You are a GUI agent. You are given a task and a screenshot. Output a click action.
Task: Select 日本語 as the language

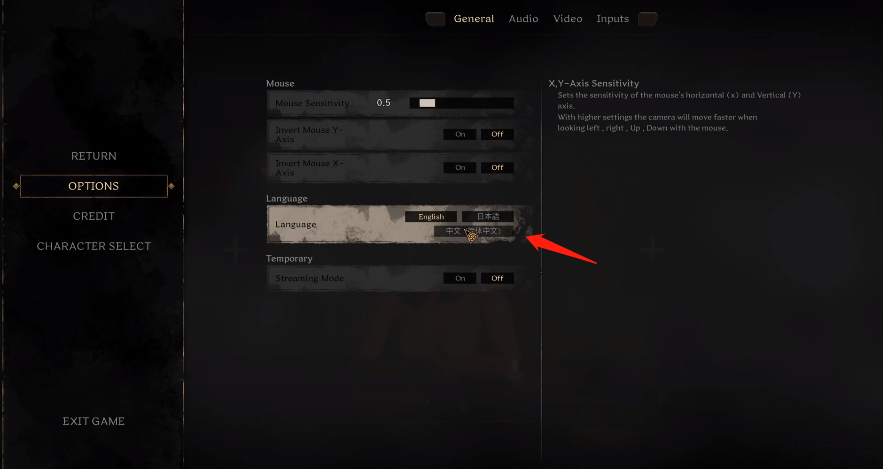tap(488, 217)
